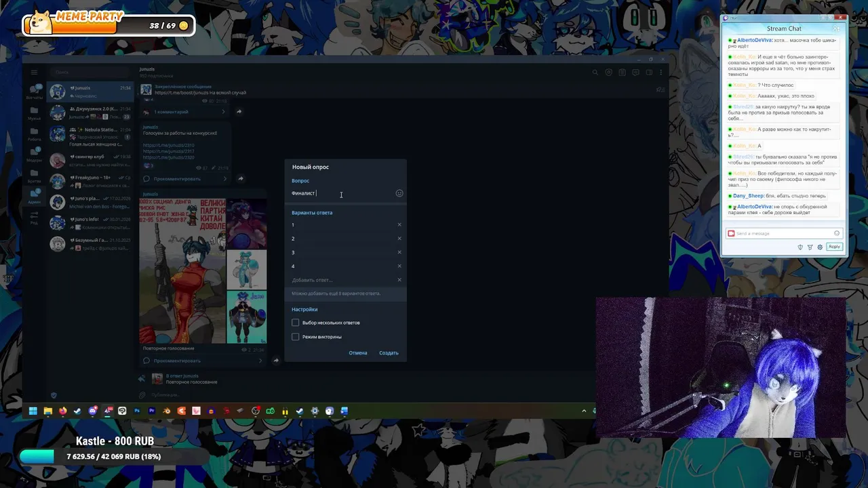Open 'Джунузянск 2.0' chat
The image size is (868, 488).
click(90, 113)
